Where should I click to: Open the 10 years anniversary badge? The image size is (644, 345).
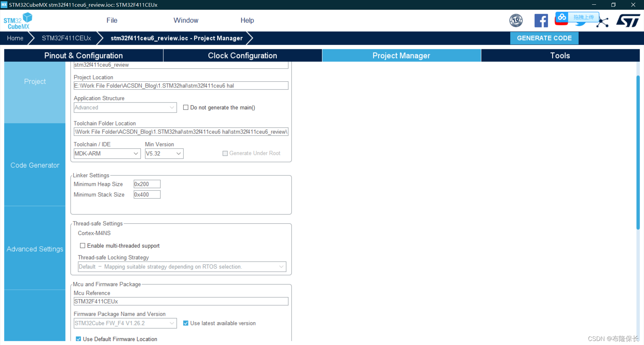pyautogui.click(x=516, y=20)
